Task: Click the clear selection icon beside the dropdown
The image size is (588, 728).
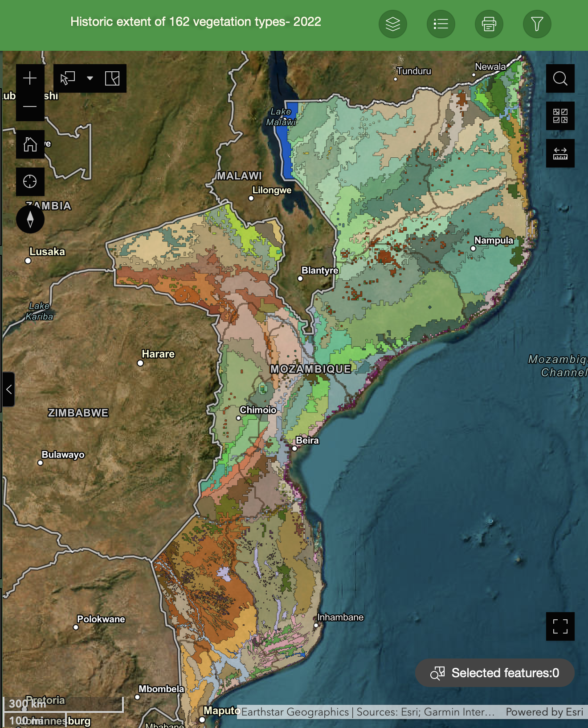Action: pyautogui.click(x=112, y=78)
